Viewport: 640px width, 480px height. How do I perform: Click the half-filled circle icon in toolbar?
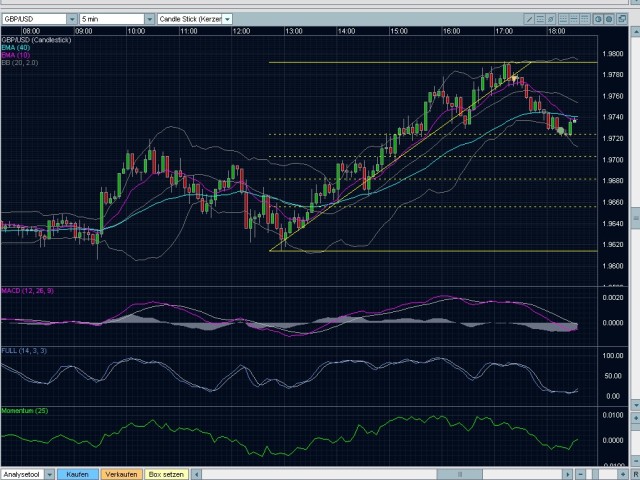click(599, 19)
